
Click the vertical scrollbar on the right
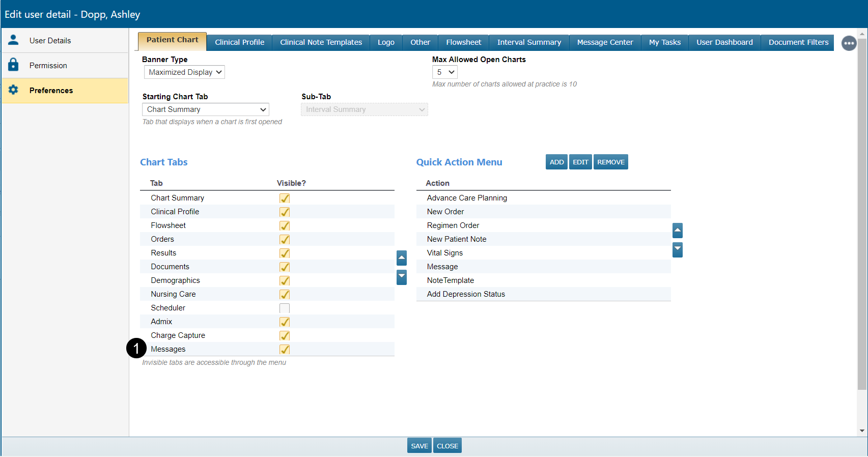click(x=862, y=214)
